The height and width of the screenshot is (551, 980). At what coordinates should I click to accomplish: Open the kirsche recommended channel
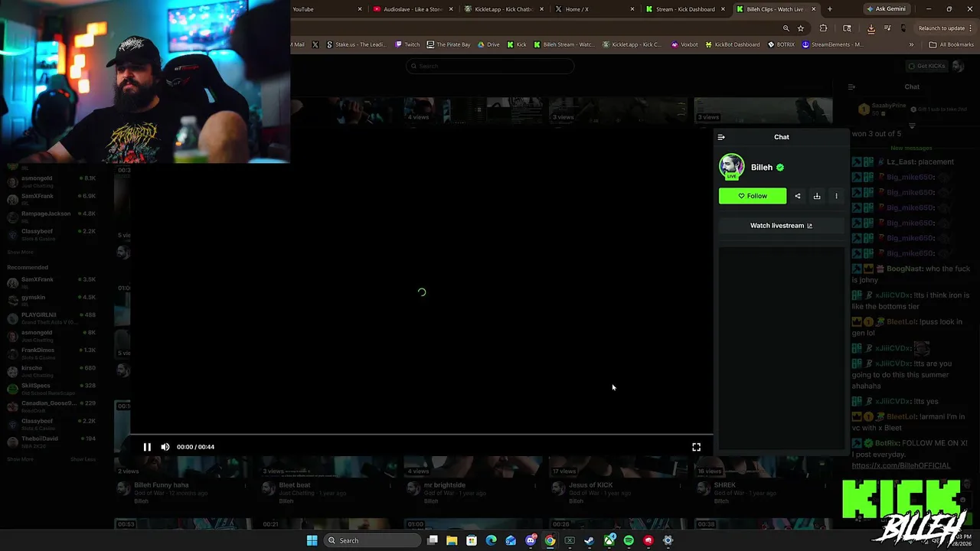click(x=52, y=370)
